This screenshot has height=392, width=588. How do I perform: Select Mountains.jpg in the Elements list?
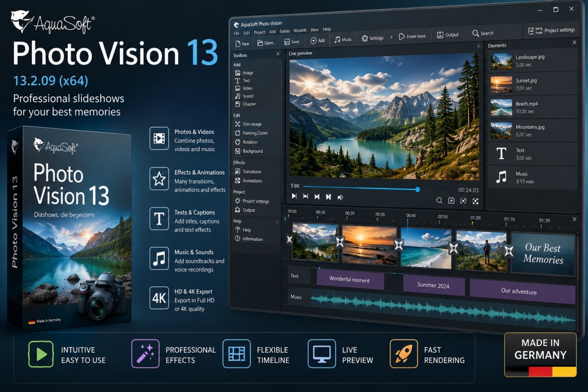533,131
